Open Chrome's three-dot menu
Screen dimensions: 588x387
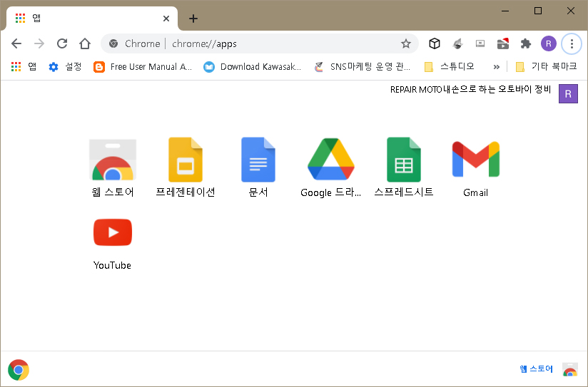(x=572, y=43)
